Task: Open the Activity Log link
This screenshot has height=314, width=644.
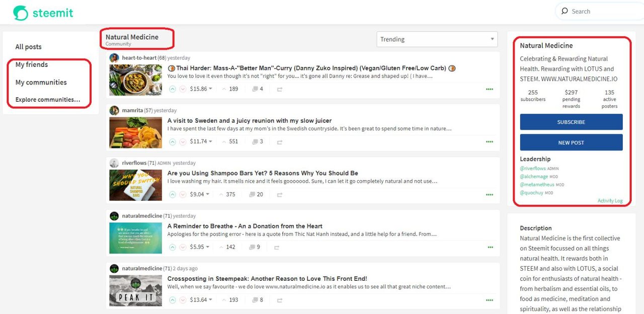Action: coord(610,201)
